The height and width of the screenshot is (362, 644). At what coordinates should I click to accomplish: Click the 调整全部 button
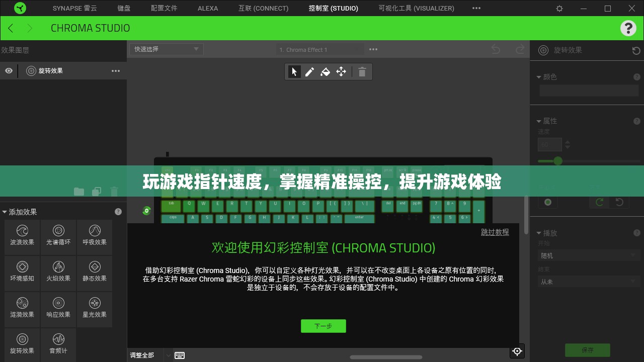[142, 355]
